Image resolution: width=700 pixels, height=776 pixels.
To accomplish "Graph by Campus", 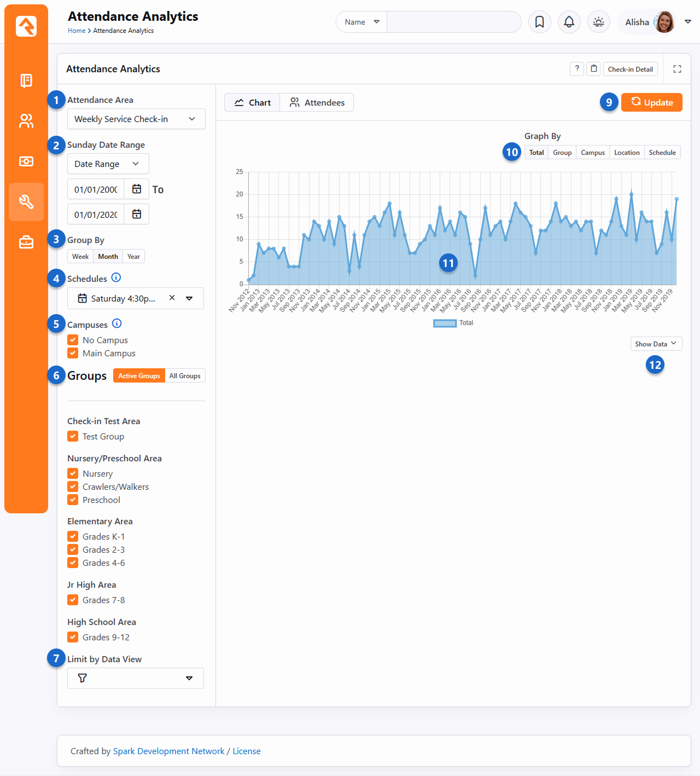I will [x=592, y=153].
